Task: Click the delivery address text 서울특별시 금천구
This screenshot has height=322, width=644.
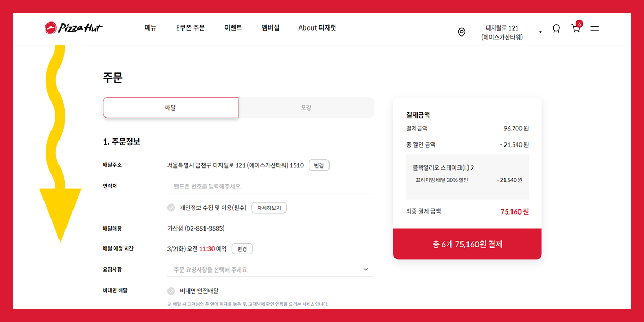Action: click(236, 165)
